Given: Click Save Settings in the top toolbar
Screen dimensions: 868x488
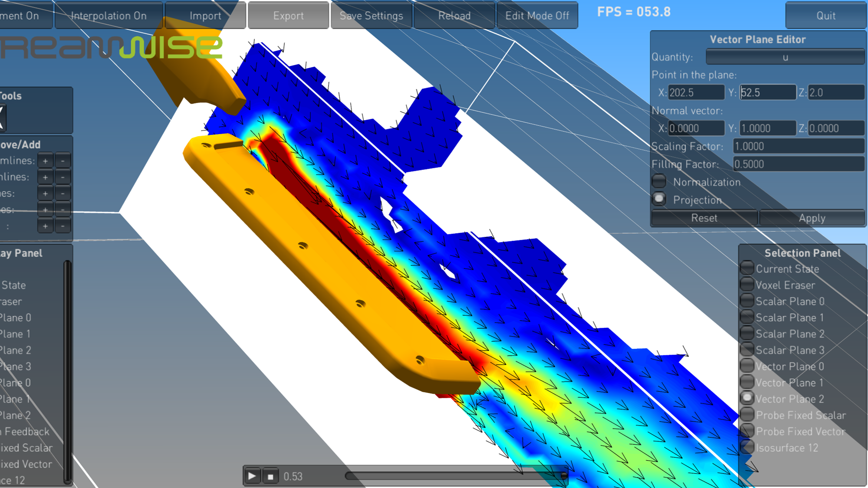Looking at the screenshot, I should (x=371, y=15).
